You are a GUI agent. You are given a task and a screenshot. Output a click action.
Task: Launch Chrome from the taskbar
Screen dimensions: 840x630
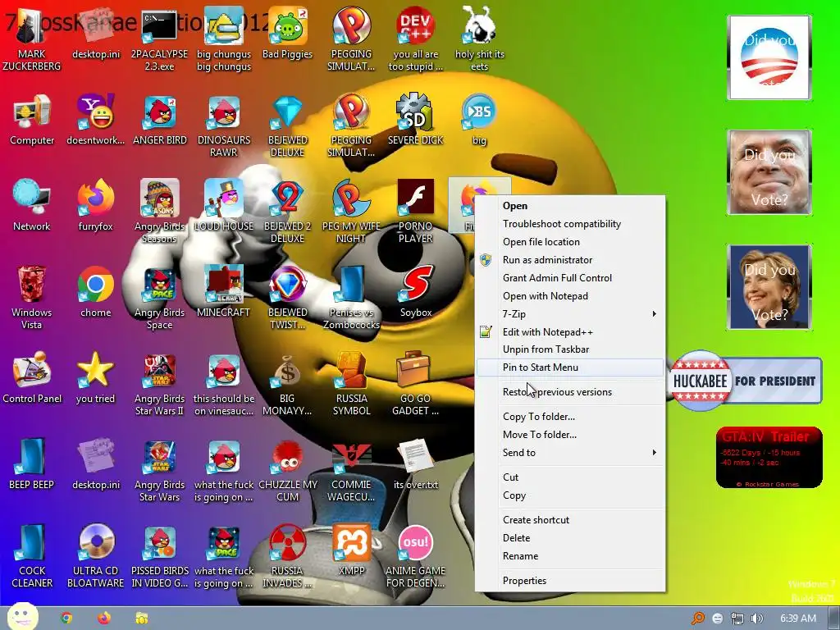[x=66, y=619]
